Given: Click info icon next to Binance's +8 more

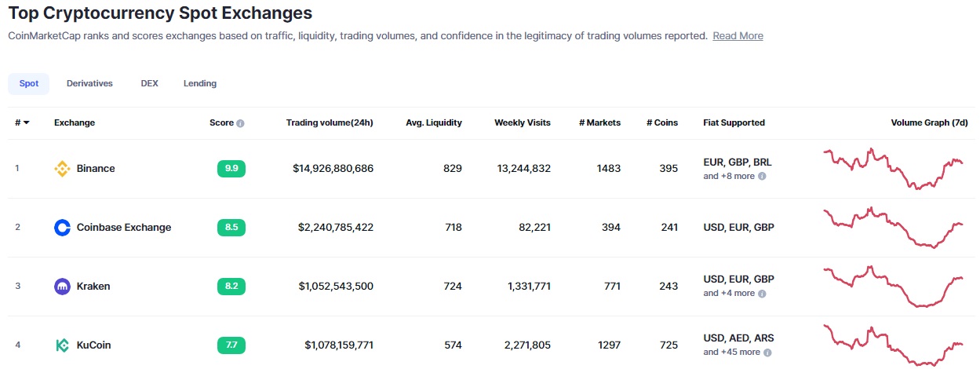Looking at the screenshot, I should coord(762,177).
